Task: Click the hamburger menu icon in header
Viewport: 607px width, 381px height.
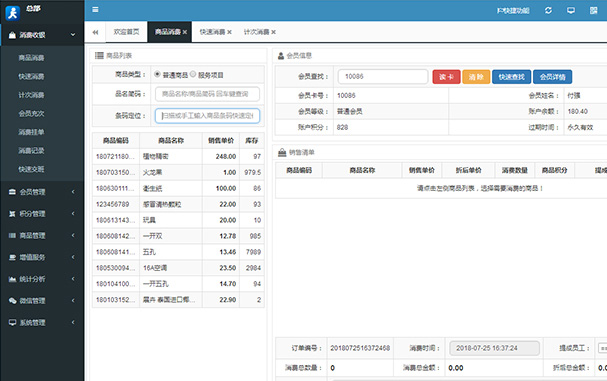Action: coord(95,10)
